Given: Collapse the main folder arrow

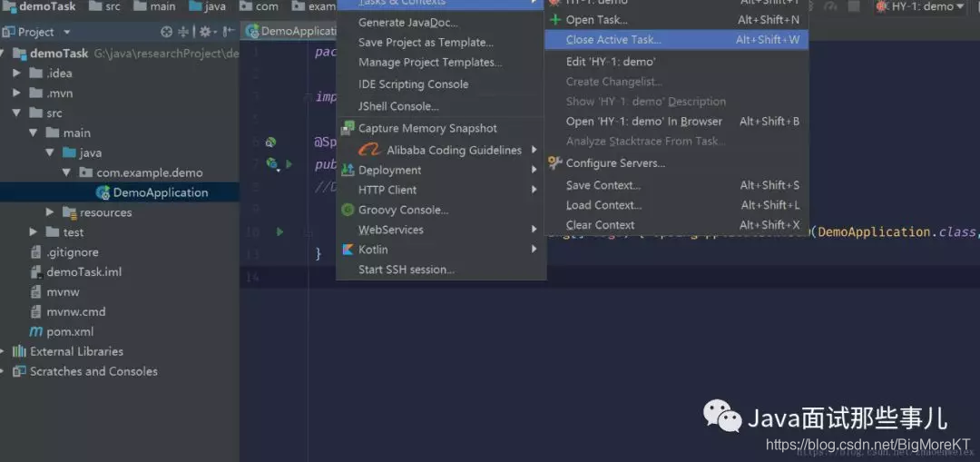Looking at the screenshot, I should coord(34,133).
